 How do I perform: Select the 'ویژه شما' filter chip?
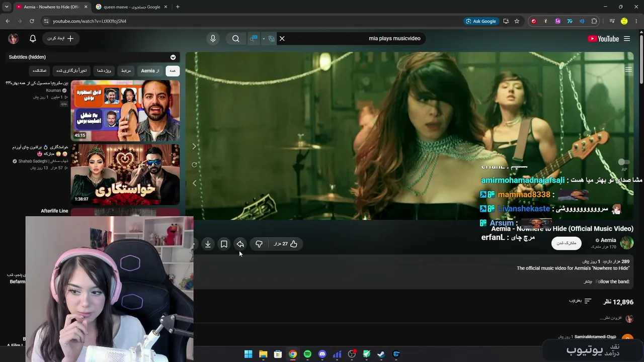tap(104, 71)
